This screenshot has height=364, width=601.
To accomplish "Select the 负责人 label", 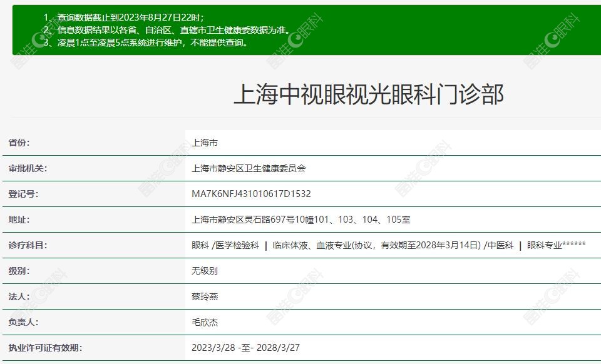I will (x=23, y=322).
